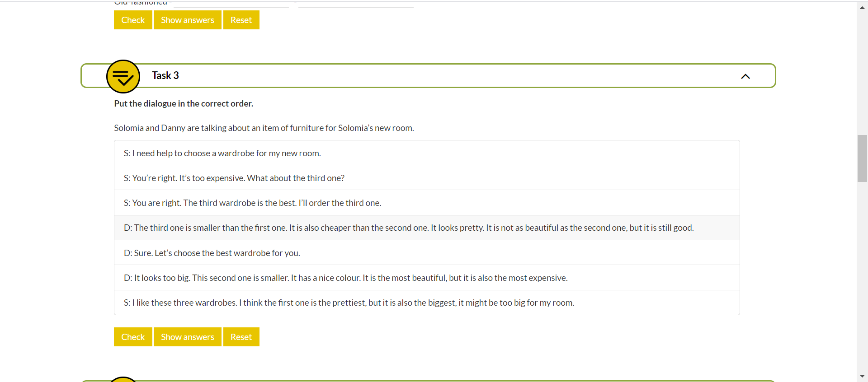
Task: Click Show answers under the dialogue task
Action: (x=188, y=337)
